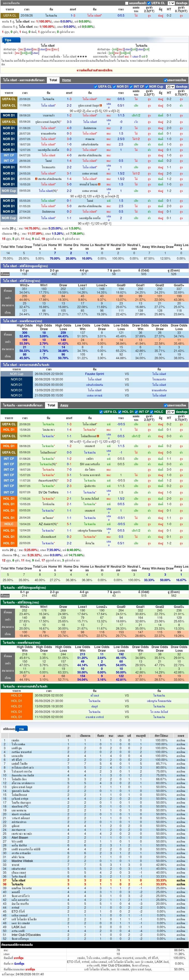Toggle NOR Cup filter checkbox

pos(147,86)
